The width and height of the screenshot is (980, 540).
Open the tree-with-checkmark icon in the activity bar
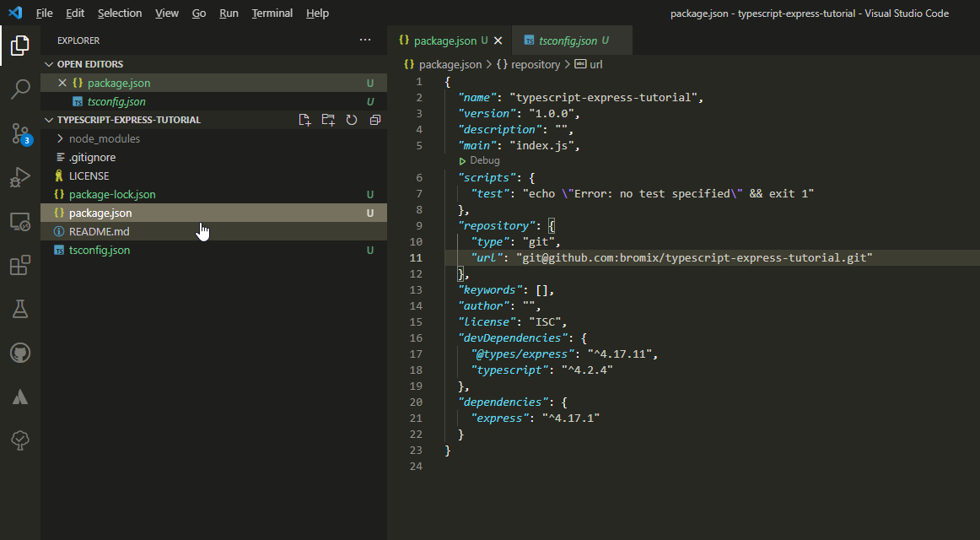(20, 440)
